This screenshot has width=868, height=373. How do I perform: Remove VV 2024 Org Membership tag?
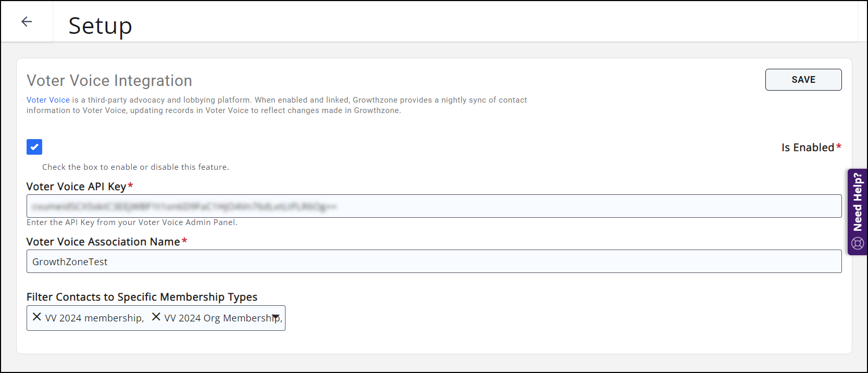tap(156, 317)
